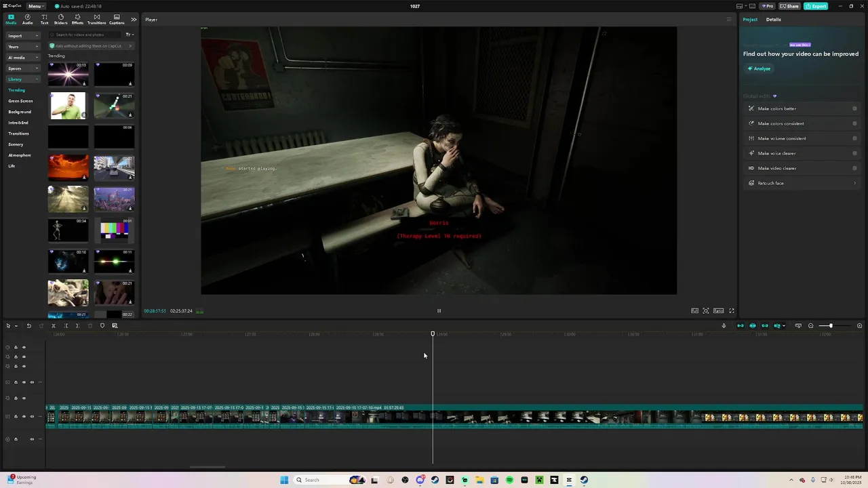Open the Text tab

point(44,19)
